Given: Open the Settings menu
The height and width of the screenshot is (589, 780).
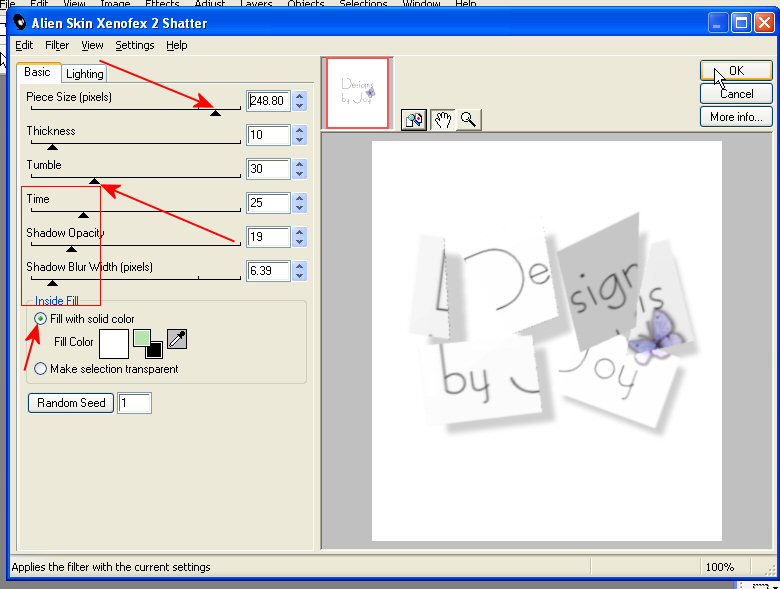Looking at the screenshot, I should [x=134, y=45].
